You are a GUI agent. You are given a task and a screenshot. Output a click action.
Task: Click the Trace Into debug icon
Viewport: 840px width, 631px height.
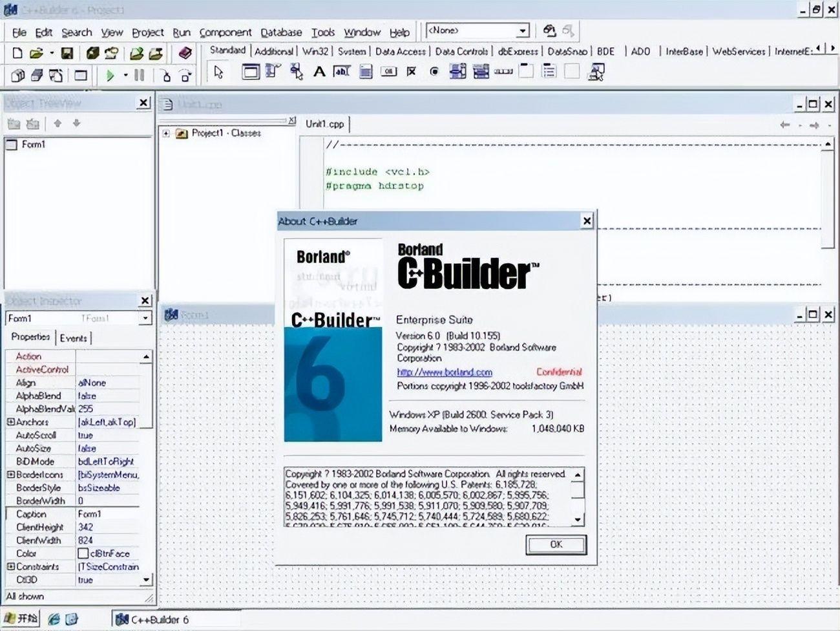(166, 76)
